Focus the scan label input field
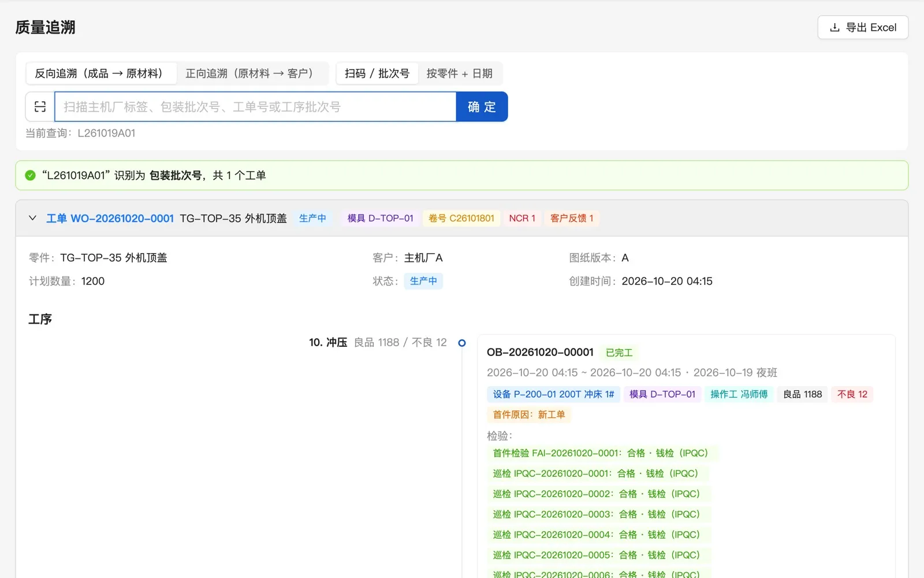 pos(255,107)
